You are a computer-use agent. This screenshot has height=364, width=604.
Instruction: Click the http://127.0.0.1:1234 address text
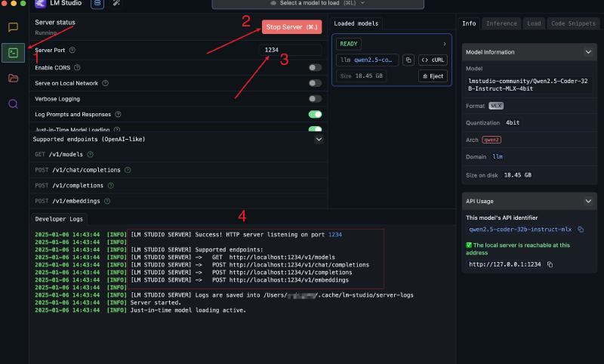coord(504,264)
